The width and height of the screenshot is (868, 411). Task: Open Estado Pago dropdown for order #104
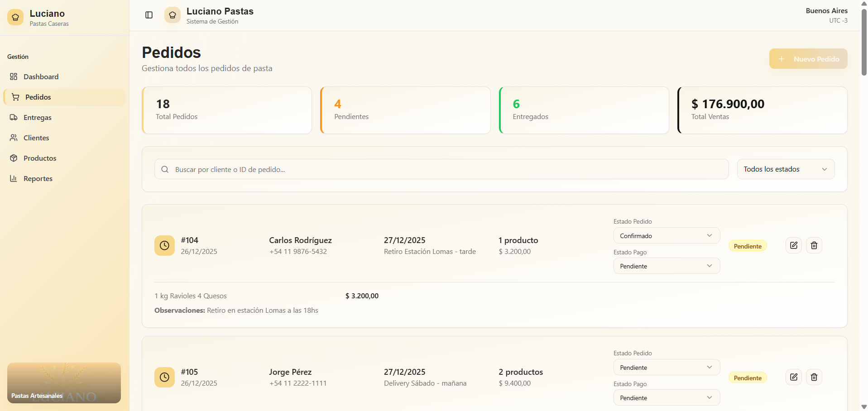(667, 266)
